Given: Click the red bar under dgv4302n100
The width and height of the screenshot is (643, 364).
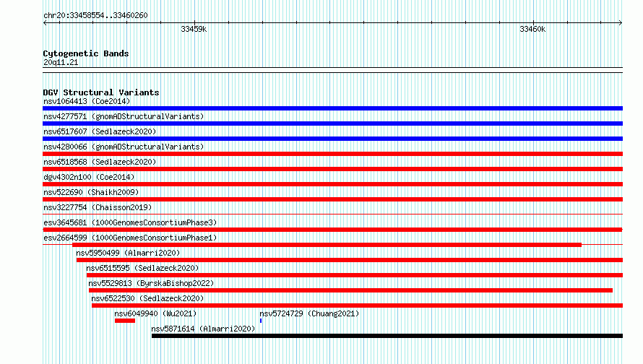Looking at the screenshot, I should pyautogui.click(x=332, y=184).
